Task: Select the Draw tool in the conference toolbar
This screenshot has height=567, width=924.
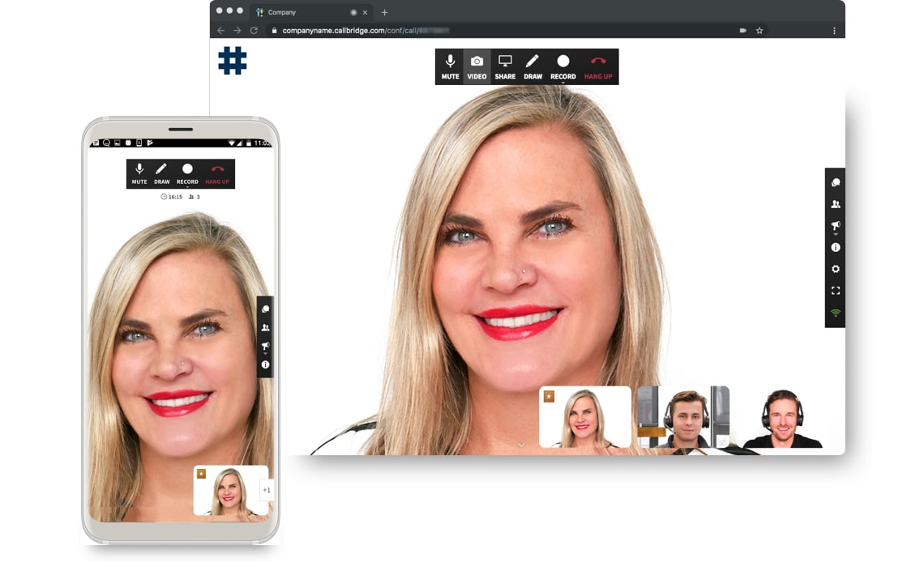Action: 533,63
